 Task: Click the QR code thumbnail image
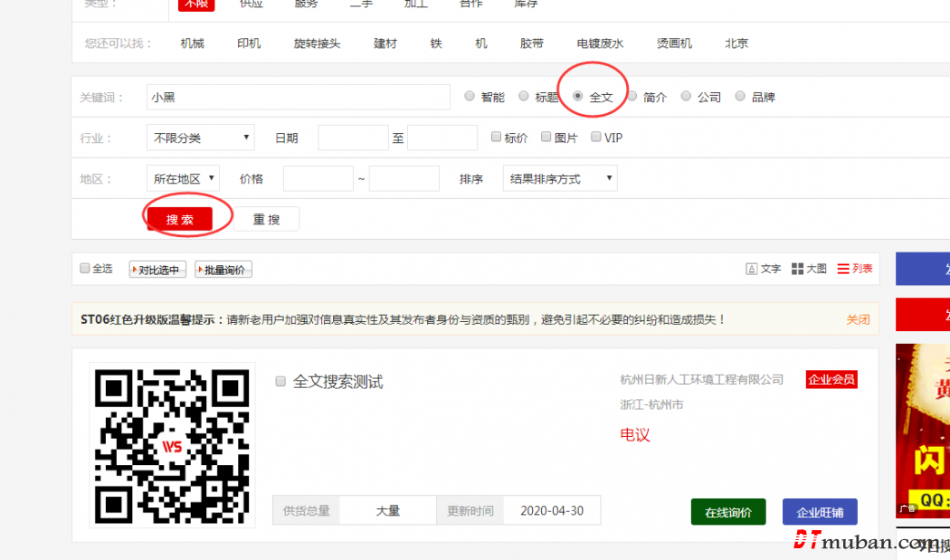click(172, 445)
